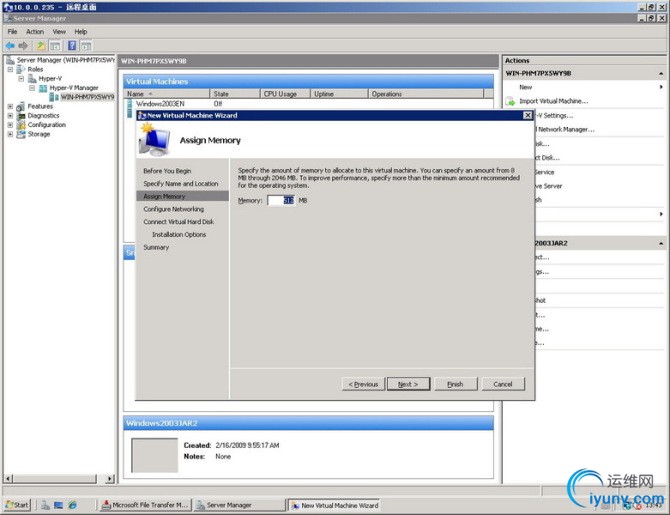Click the Roles icon in the tree
Image resolution: width=670 pixels, height=515 pixels.
point(21,69)
